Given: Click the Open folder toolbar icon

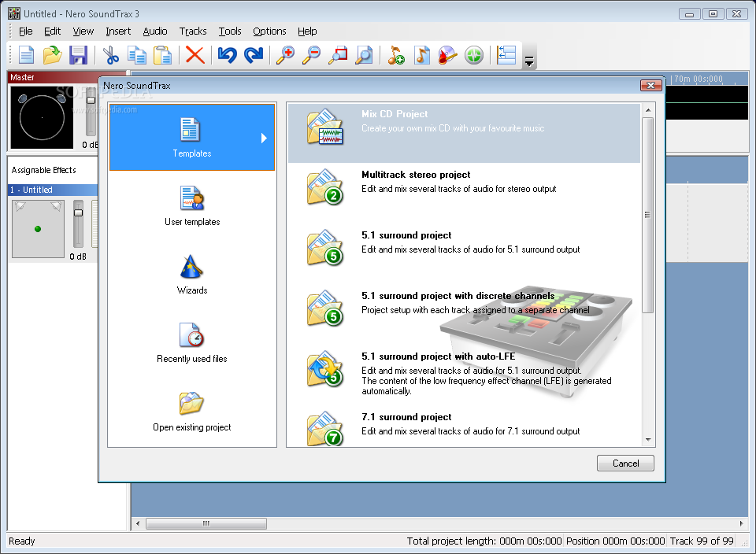Looking at the screenshot, I should point(52,55).
